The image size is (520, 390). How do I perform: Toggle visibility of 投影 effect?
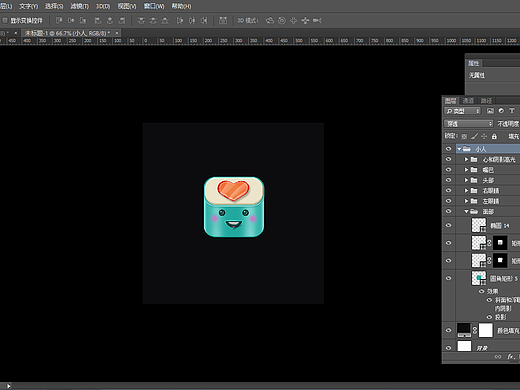click(x=489, y=317)
